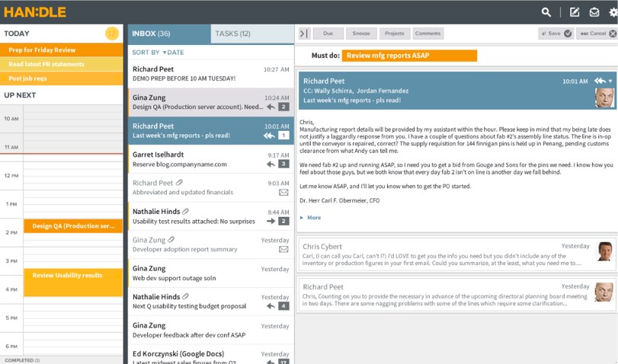Click the yellow Today badge icon
618x364 pixels.
[112, 34]
